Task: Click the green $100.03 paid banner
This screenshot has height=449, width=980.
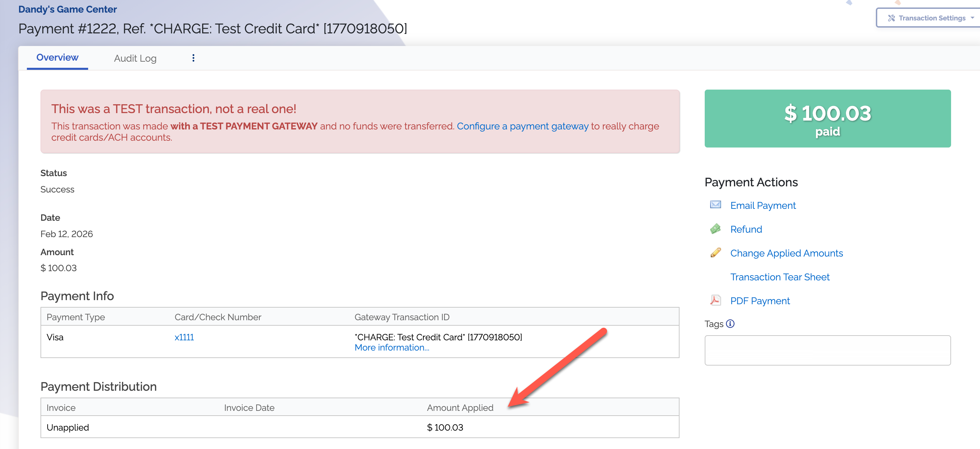Action: coord(827,119)
